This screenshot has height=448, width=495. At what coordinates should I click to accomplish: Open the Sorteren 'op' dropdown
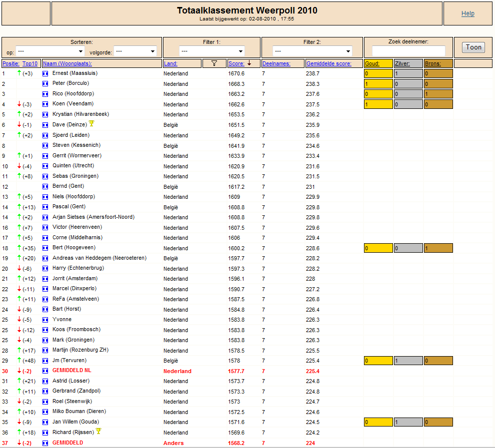tap(50, 51)
